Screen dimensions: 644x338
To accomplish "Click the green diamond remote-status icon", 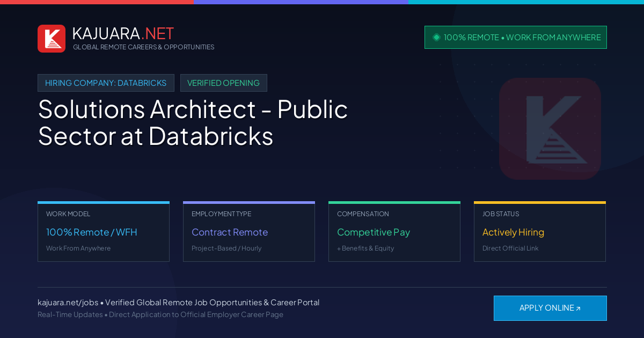I will pos(436,37).
